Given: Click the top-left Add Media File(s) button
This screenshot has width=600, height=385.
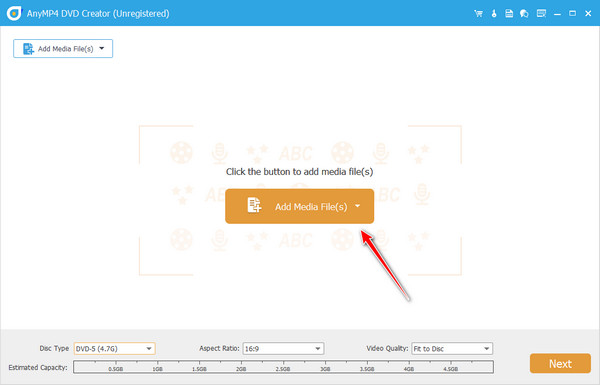Looking at the screenshot, I should click(x=63, y=49).
